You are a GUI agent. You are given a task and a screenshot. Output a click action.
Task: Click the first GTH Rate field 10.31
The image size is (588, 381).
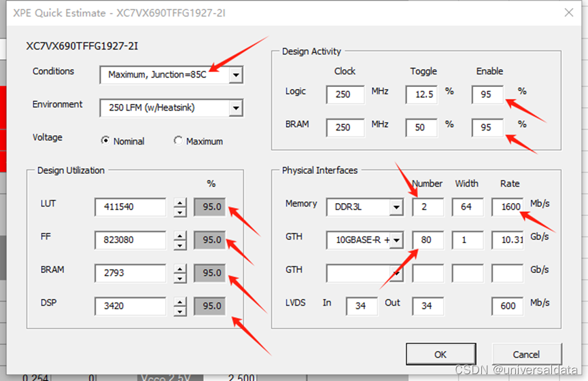507,240
